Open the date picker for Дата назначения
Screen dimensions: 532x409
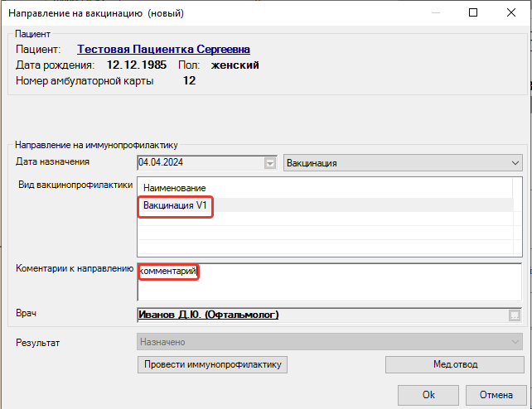pos(270,163)
